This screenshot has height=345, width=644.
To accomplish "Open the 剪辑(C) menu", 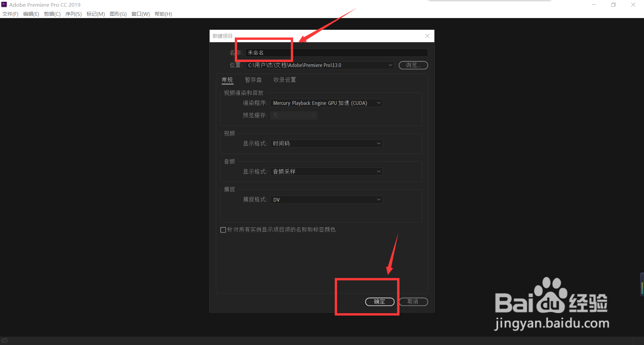I will pyautogui.click(x=52, y=14).
